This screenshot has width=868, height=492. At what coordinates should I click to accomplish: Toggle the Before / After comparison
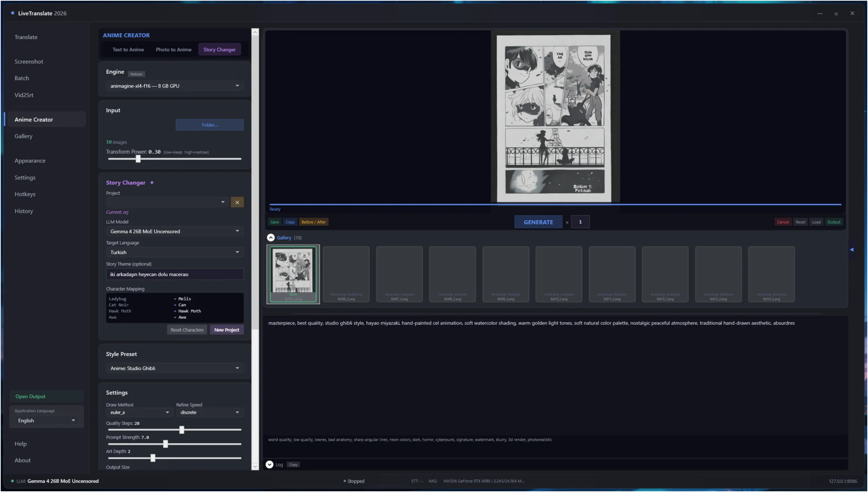(314, 222)
